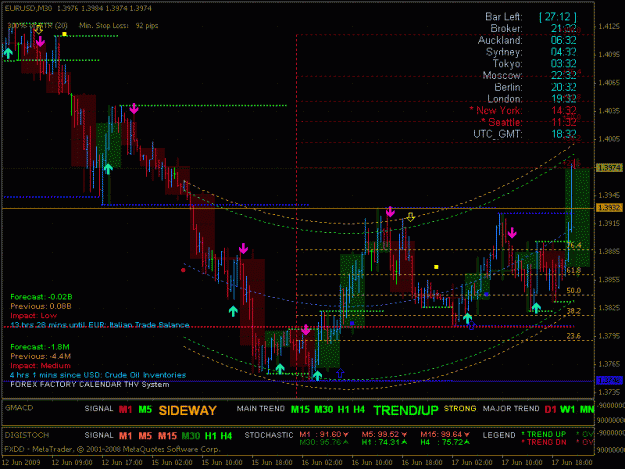Viewport: 625px width, 469px height.
Task: Click the magenta arrow on the red dotted horizontal line
Action: [306, 330]
